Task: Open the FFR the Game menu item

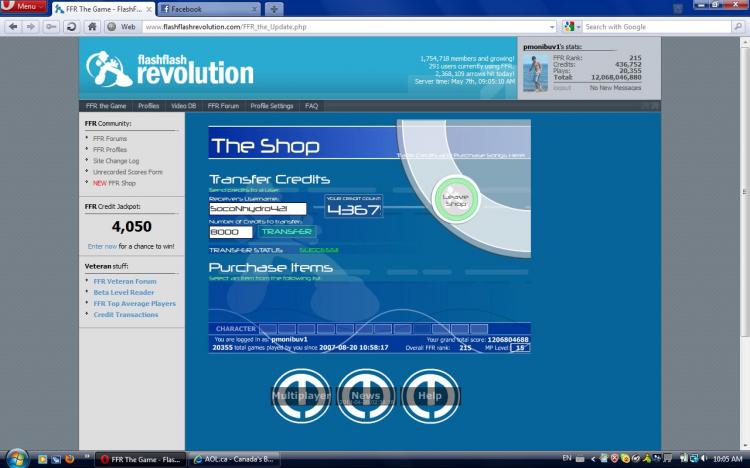Action: tap(106, 106)
